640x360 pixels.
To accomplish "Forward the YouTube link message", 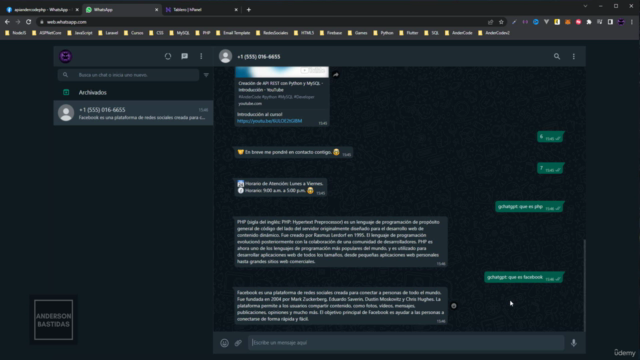I will pyautogui.click(x=336, y=75).
